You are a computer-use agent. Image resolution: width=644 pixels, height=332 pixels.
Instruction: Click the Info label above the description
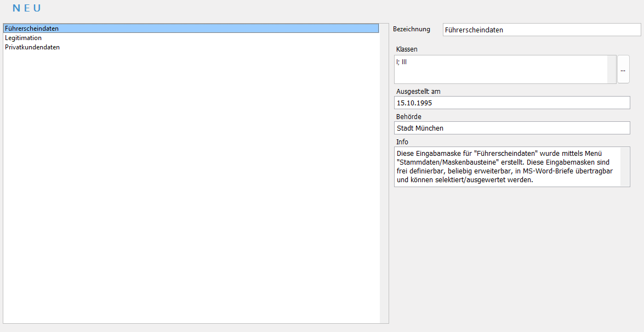(402, 142)
